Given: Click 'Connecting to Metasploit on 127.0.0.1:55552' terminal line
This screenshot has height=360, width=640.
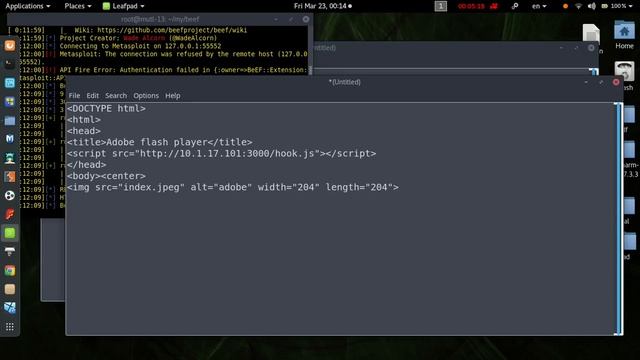Looking at the screenshot, I should tap(140, 46).
